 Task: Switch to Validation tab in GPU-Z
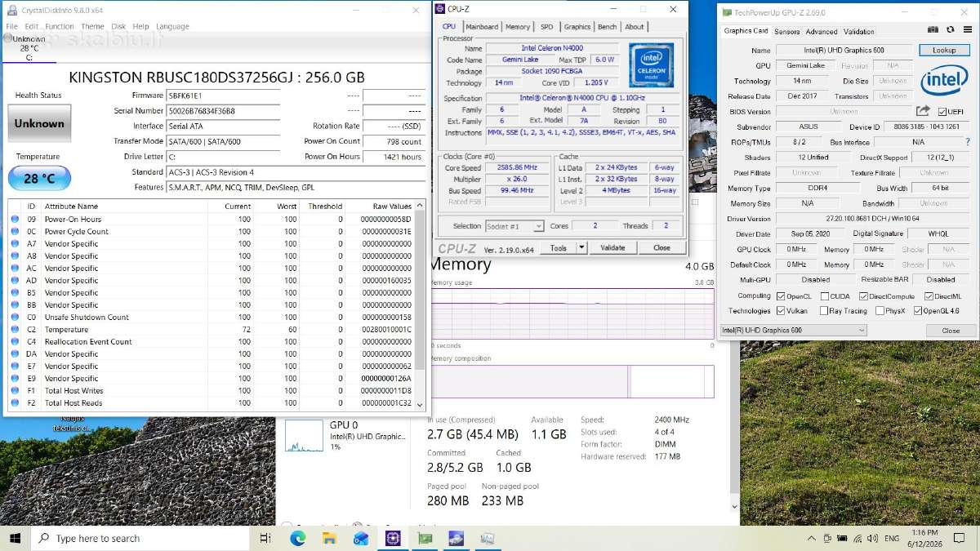858,32
